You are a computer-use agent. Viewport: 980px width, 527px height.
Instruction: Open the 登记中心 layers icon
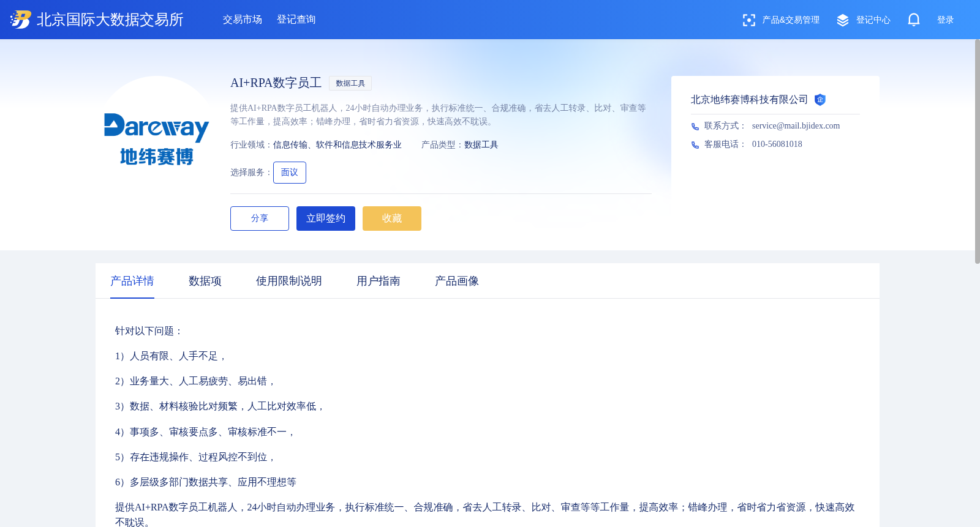coord(843,20)
